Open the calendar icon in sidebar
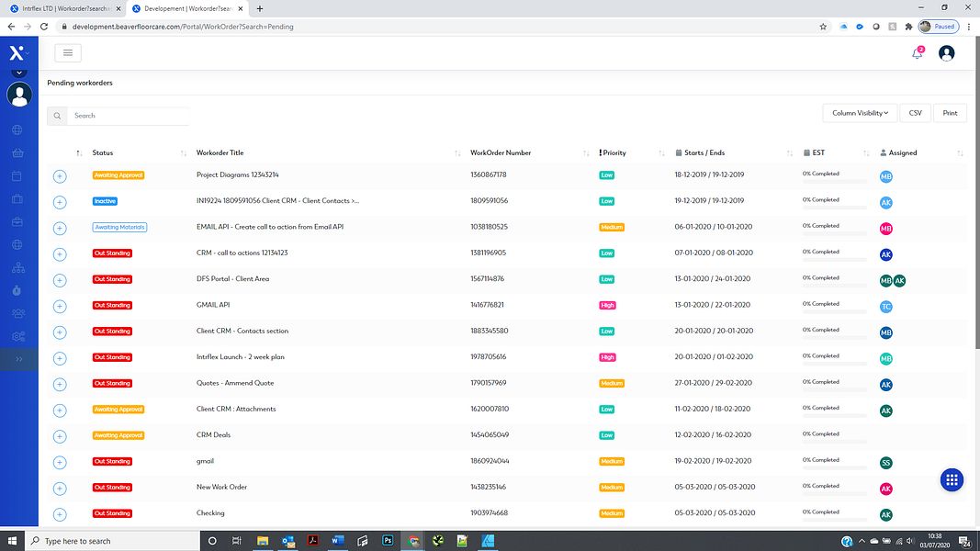Image resolution: width=980 pixels, height=551 pixels. [17, 176]
